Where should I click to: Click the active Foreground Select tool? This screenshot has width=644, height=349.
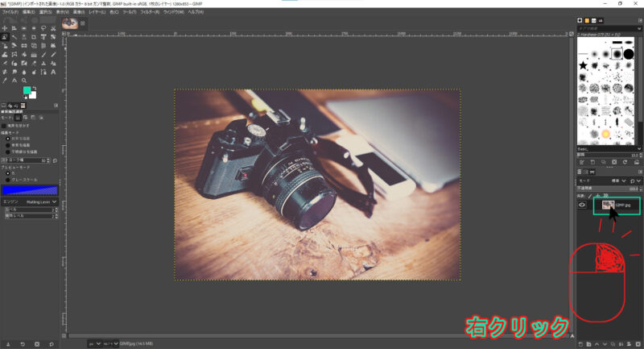5,38
